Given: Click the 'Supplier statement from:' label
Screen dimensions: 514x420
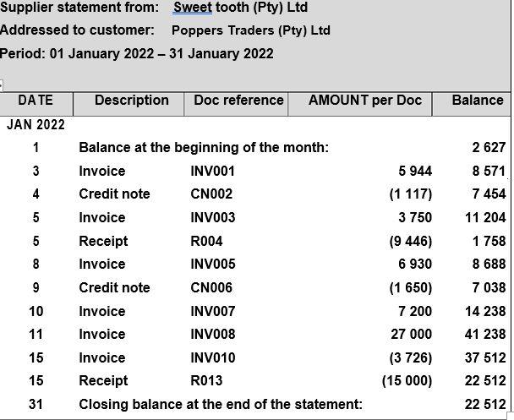Looking at the screenshot, I should (79, 8).
